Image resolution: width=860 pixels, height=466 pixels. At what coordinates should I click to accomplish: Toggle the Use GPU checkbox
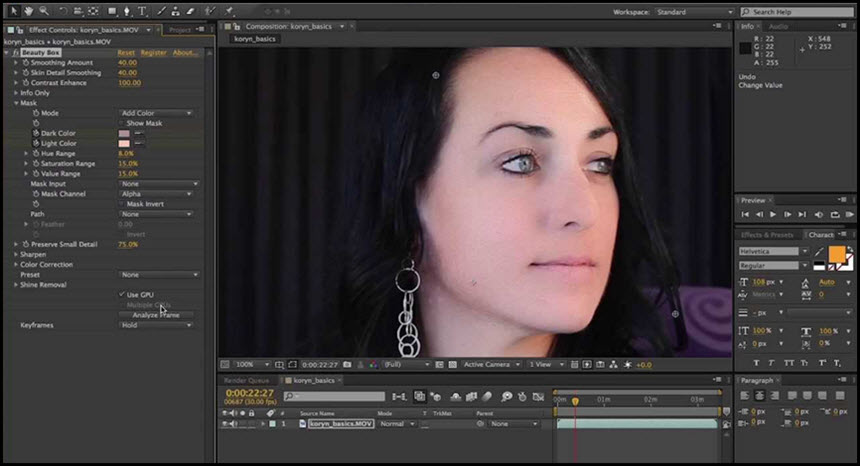point(122,294)
